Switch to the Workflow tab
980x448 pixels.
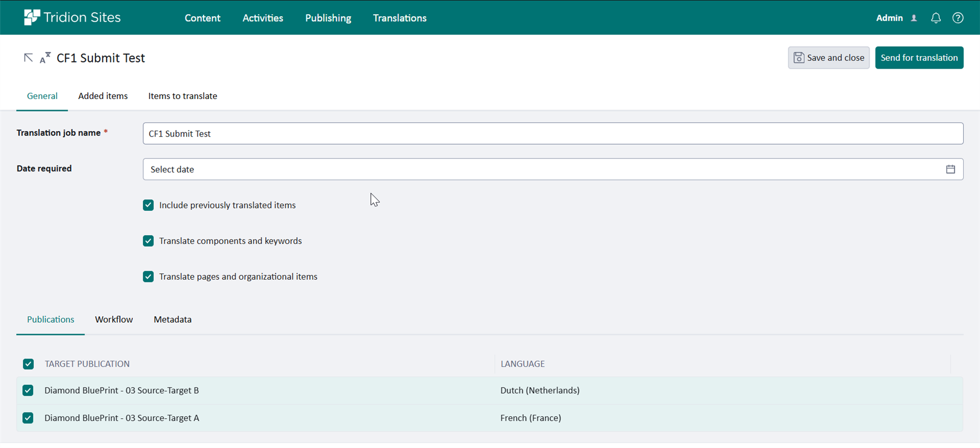click(114, 320)
